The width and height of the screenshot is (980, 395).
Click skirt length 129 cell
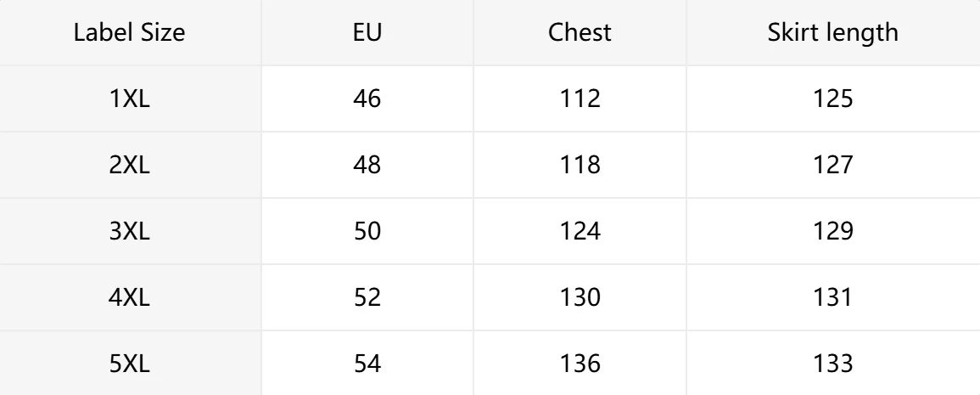pyautogui.click(x=832, y=231)
